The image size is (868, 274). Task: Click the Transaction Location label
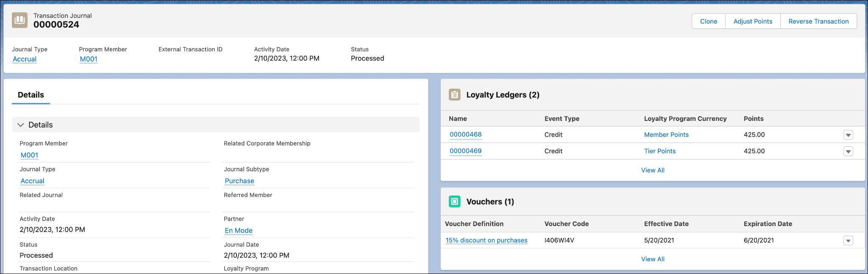(x=49, y=268)
